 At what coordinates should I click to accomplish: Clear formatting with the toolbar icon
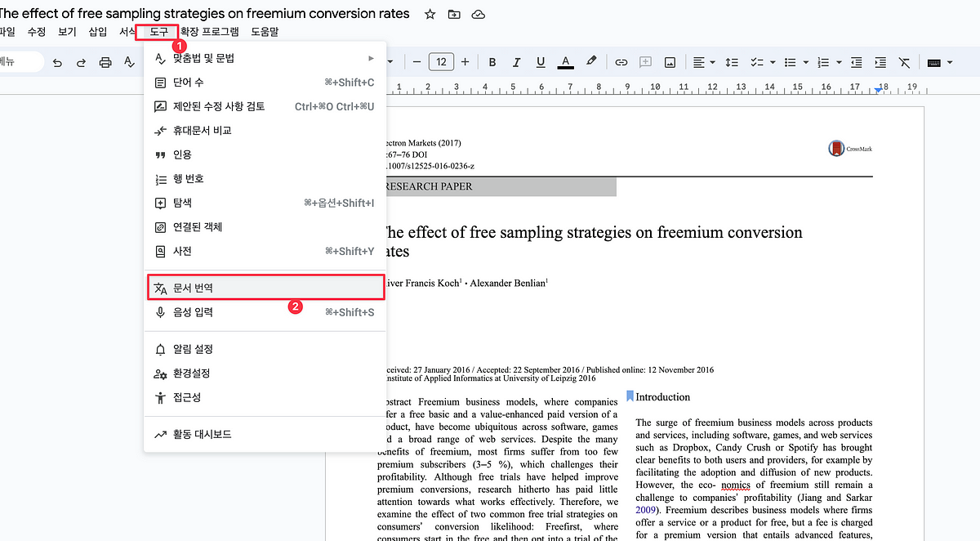904,62
